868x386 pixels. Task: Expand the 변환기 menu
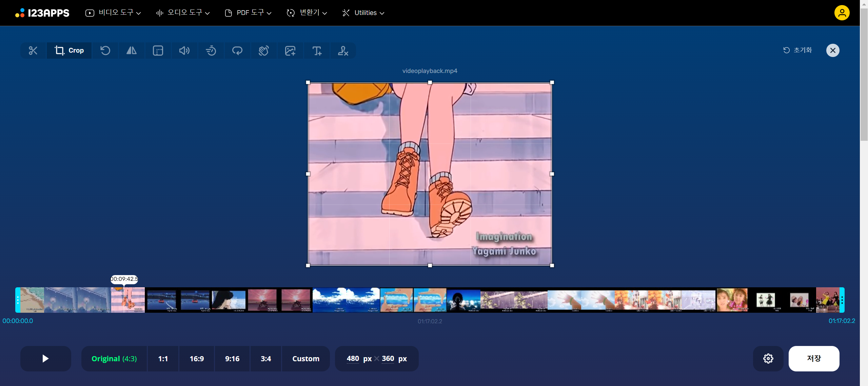click(x=307, y=13)
